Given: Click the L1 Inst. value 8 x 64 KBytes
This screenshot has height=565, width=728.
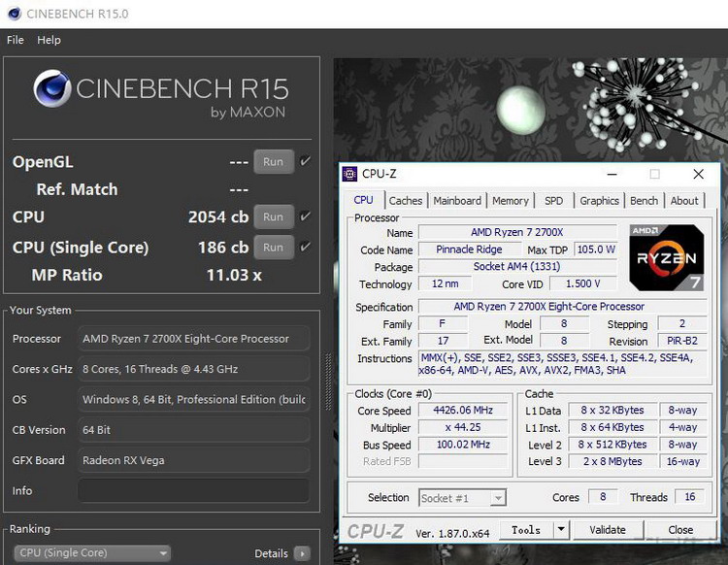Looking at the screenshot, I should click(x=612, y=427).
